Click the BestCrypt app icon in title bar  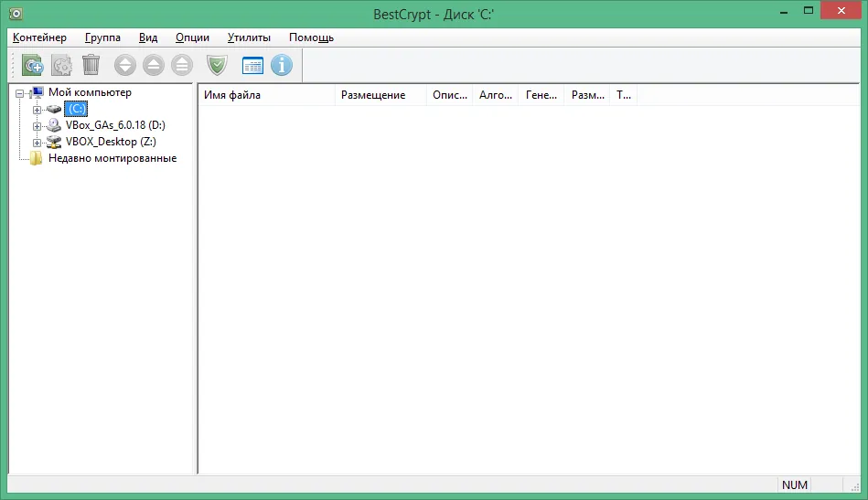[x=16, y=14]
